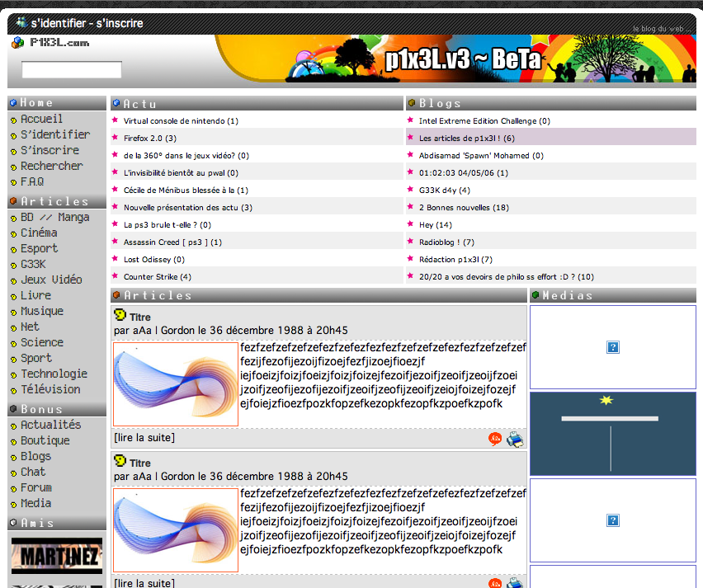Open the Accueil sidebar menu item
This screenshot has height=588, width=703.
click(41, 119)
